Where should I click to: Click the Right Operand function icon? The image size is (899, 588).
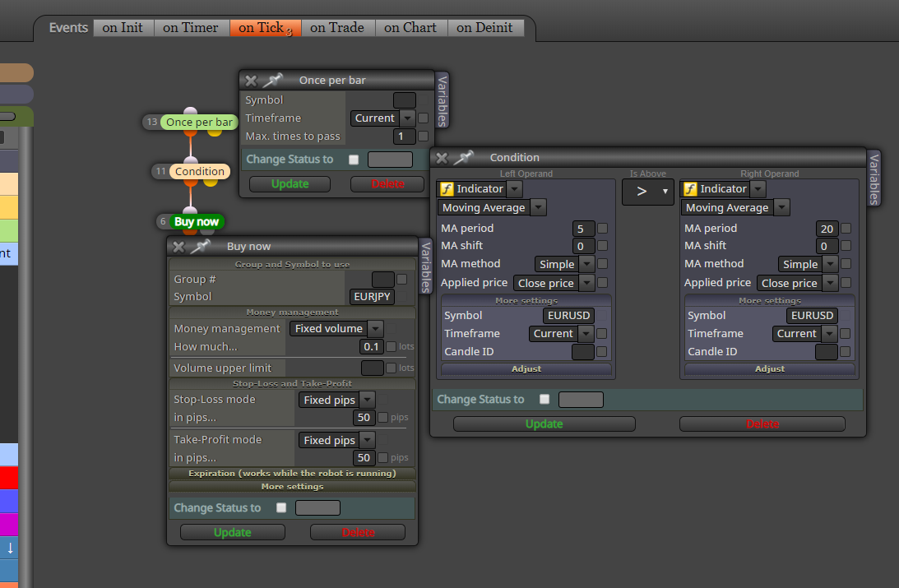[690, 188]
